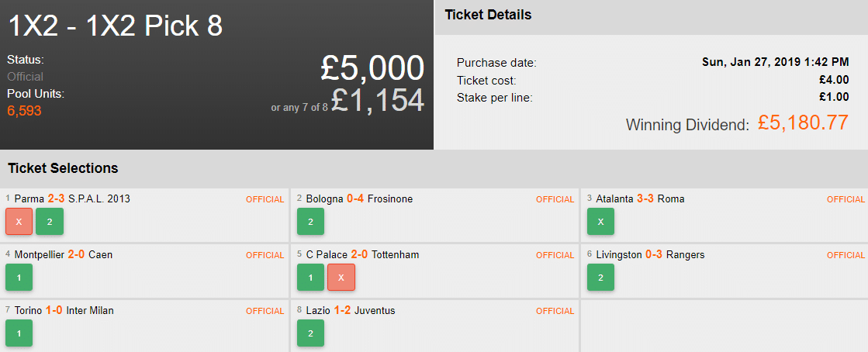The height and width of the screenshot is (352, 868).
Task: Click the 1X2 Pick 8 title
Action: (x=116, y=26)
